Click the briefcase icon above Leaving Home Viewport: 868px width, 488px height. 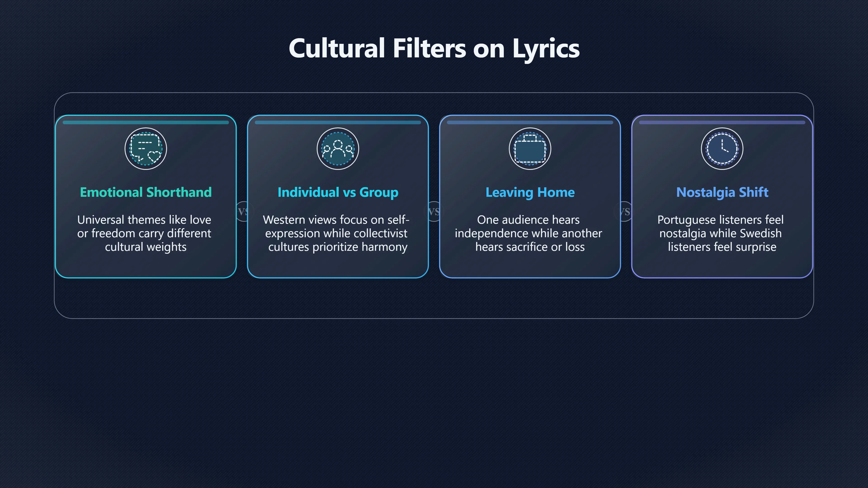tap(530, 148)
